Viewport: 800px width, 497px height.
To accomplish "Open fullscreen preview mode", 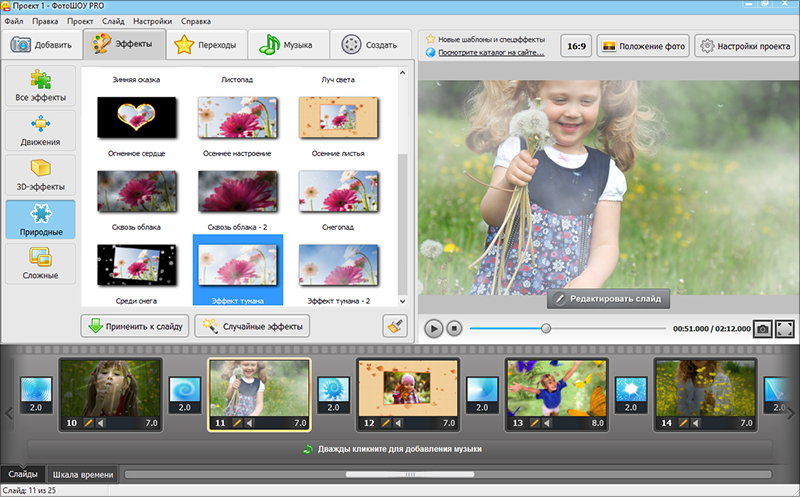I will (785, 328).
